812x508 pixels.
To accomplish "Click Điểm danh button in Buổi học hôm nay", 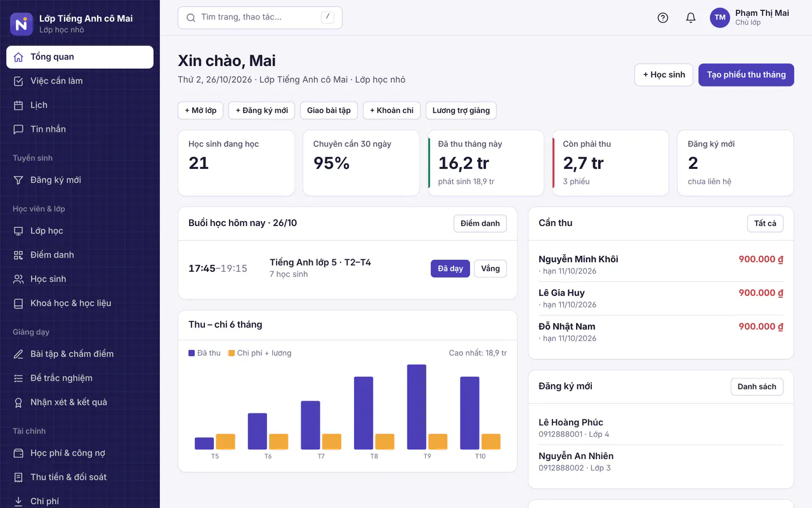I will (x=480, y=224).
